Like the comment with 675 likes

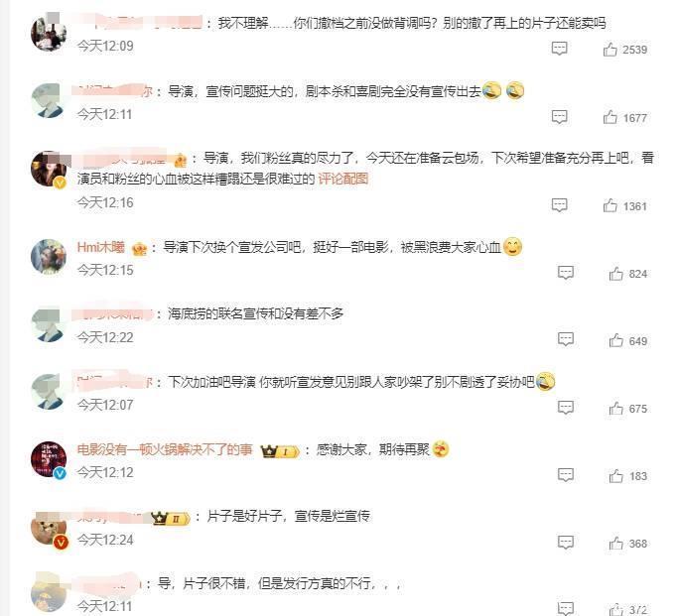tap(616, 409)
